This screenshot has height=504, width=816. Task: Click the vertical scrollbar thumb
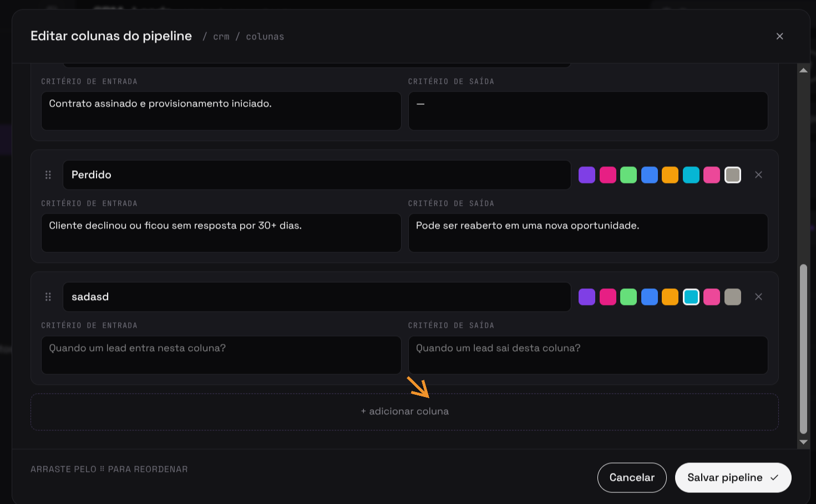pos(803,349)
